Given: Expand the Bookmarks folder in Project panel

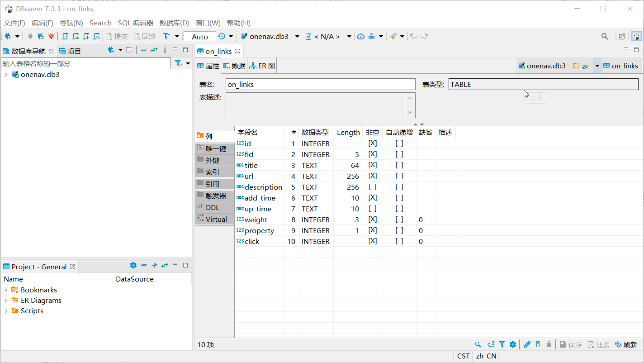Looking at the screenshot, I should point(6,290).
